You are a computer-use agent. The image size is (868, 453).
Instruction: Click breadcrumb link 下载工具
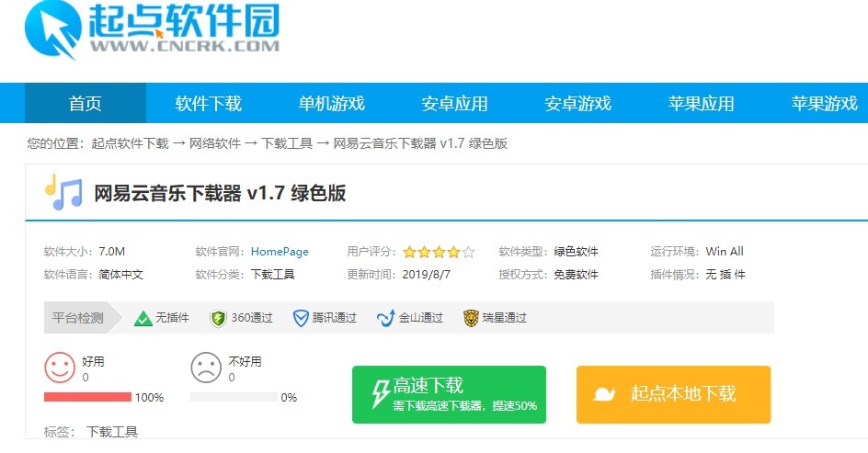coord(287,144)
